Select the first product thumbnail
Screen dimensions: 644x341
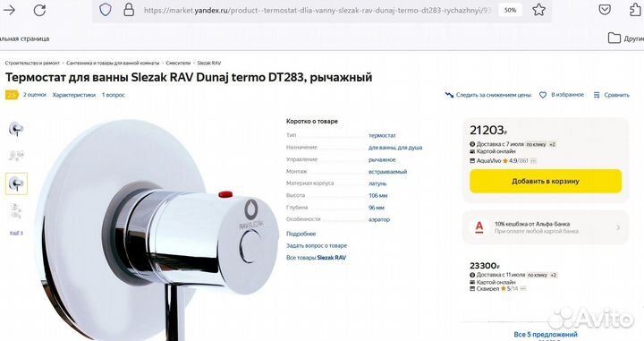[16, 129]
